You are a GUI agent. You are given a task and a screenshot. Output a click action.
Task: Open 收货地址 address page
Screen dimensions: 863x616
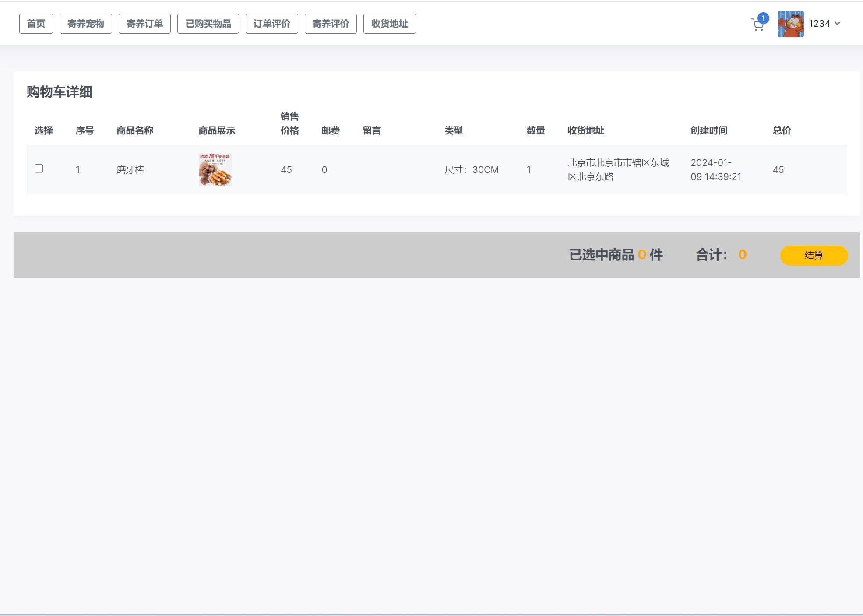pos(389,24)
